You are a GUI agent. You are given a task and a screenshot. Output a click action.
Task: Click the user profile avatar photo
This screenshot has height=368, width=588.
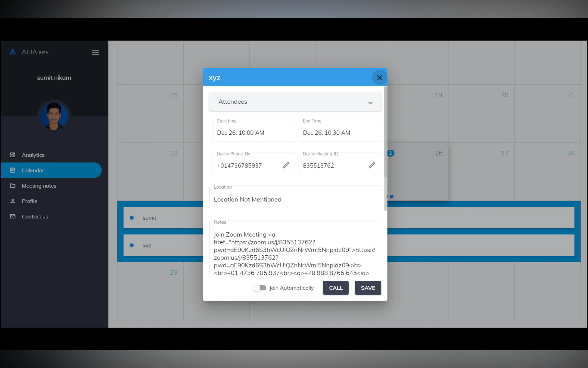click(54, 116)
